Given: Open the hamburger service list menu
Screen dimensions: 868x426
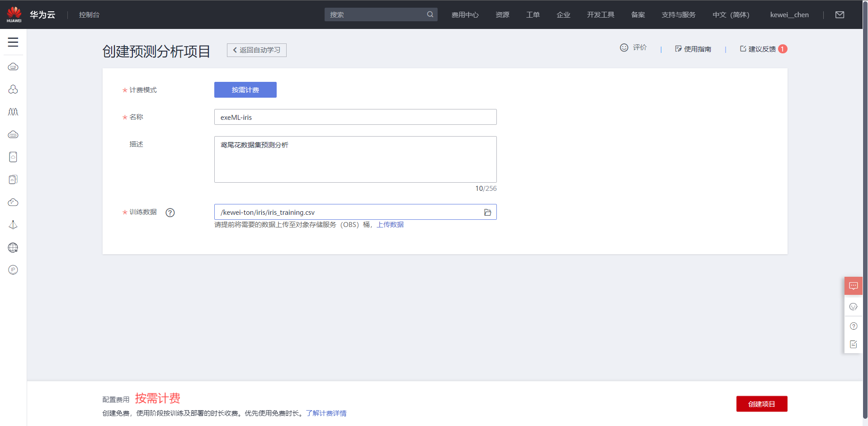Looking at the screenshot, I should (x=13, y=42).
